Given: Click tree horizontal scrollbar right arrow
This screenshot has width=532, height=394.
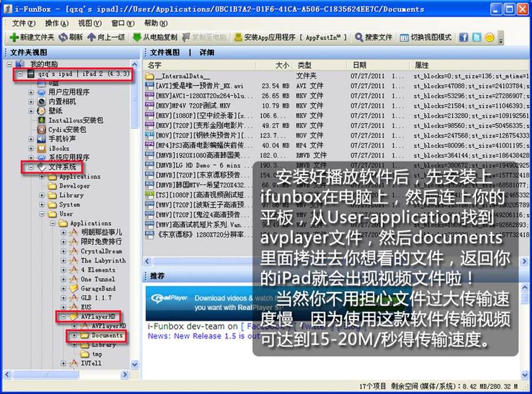Looking at the screenshot, I should coord(125,375).
